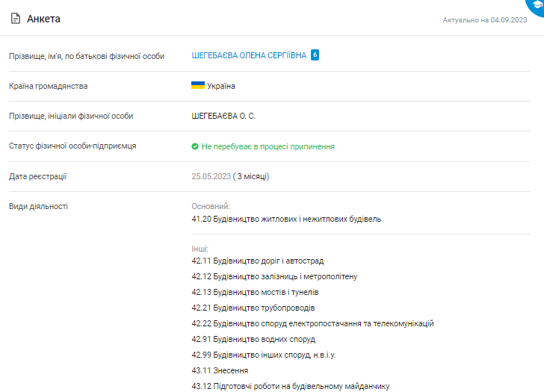
Task: Click the Ukraine flag icon
Action: (x=198, y=86)
